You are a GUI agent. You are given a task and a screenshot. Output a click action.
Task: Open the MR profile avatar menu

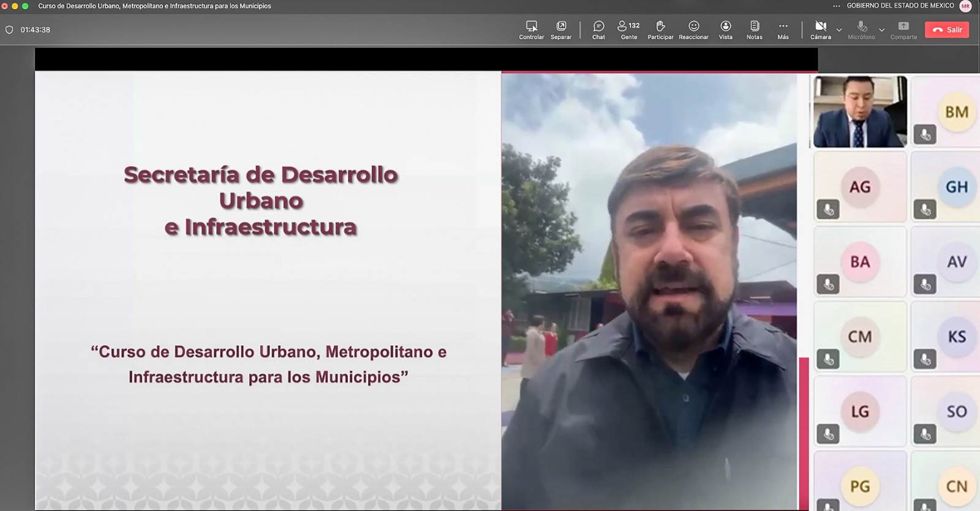pos(965,6)
